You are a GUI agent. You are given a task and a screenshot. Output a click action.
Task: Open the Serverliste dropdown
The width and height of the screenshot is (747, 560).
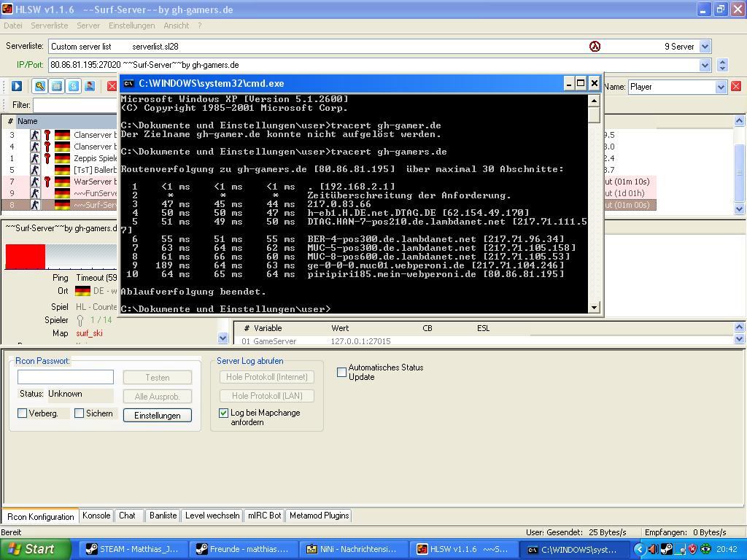[x=705, y=46]
